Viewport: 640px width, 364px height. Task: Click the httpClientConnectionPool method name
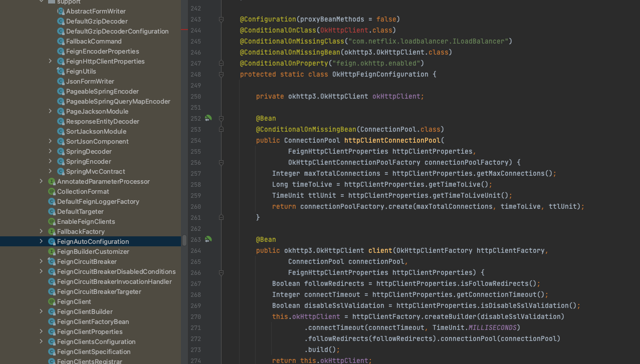[392, 140]
